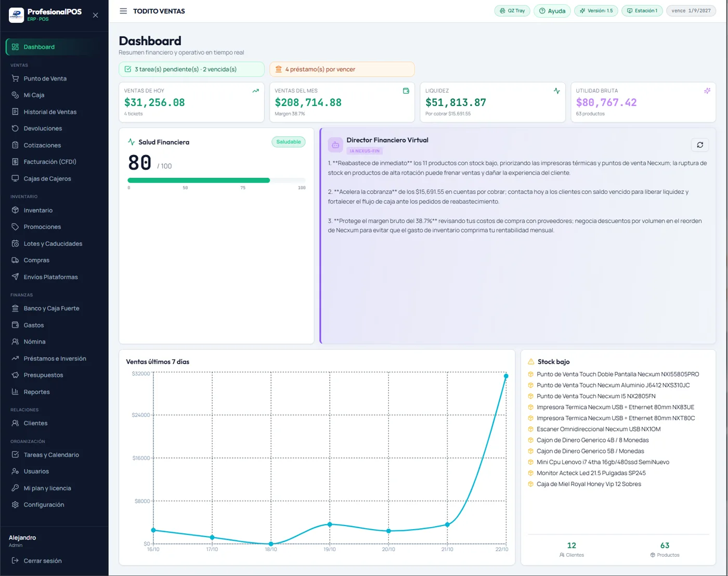This screenshot has width=728, height=576.
Task: Click the 22/10 data point on sales chart
Action: (506, 376)
